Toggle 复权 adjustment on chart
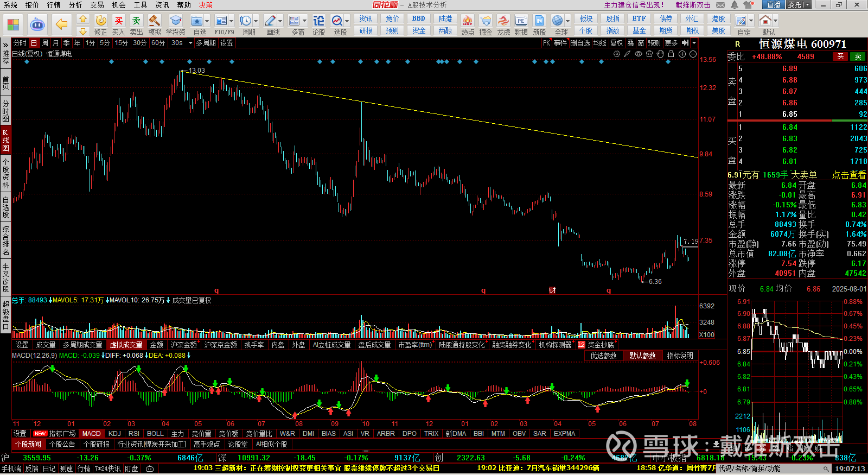Viewport: 868px width, 475px height. coord(617,43)
